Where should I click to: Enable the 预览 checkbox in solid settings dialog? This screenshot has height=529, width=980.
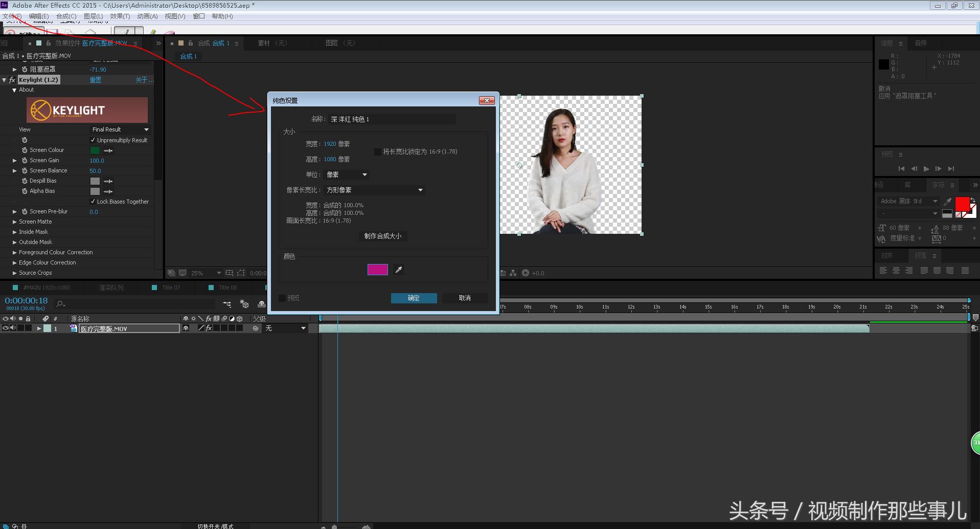283,298
